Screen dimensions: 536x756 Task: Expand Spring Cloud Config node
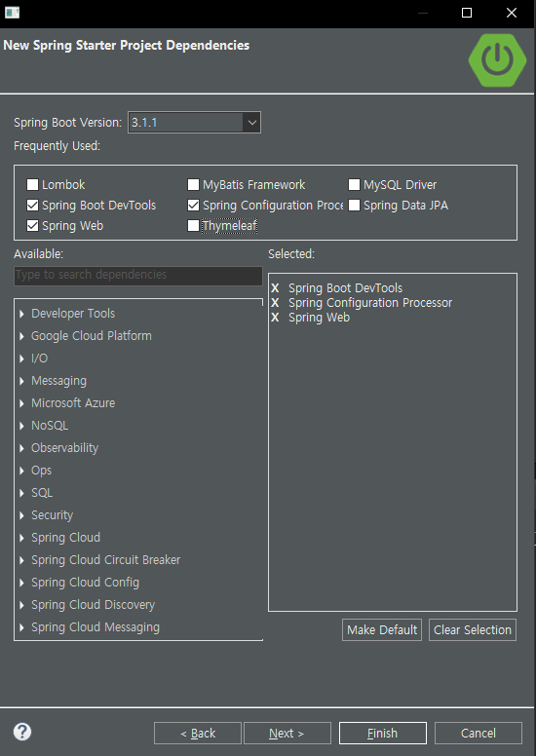pos(21,583)
